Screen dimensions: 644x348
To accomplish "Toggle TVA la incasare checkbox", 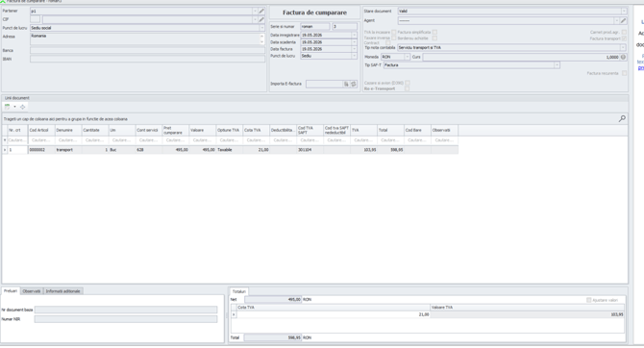I will pos(394,32).
